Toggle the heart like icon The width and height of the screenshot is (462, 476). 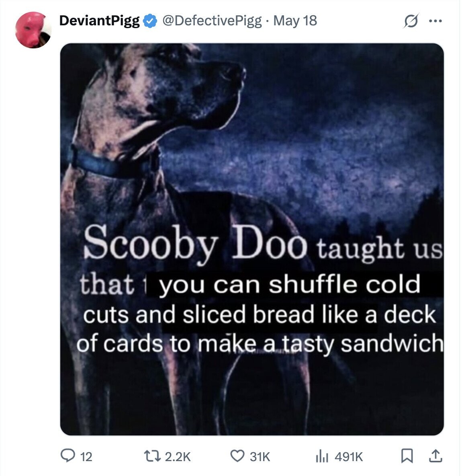click(x=237, y=456)
